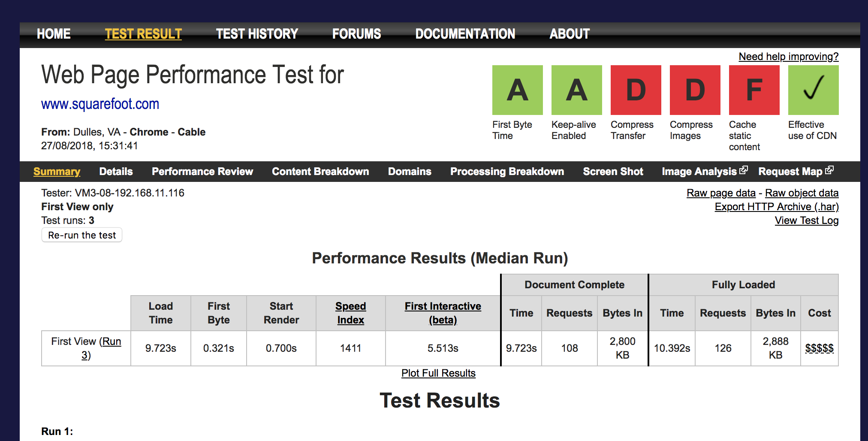Click the Re-run the test button

(82, 235)
